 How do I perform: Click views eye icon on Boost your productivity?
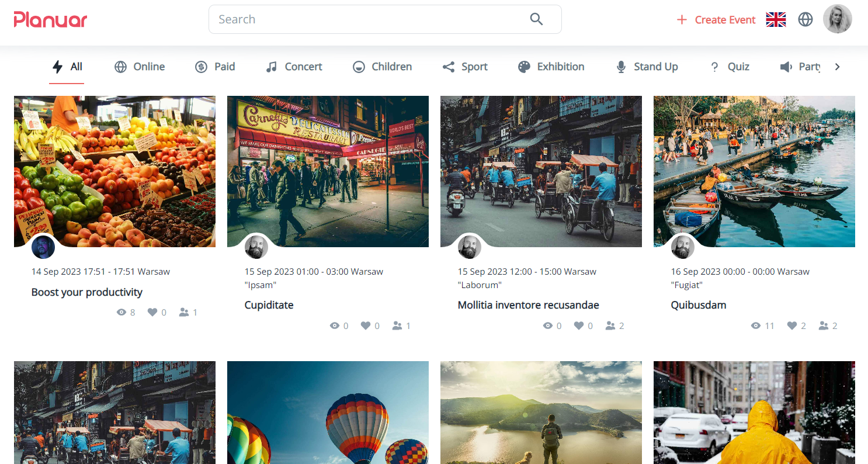(x=121, y=312)
